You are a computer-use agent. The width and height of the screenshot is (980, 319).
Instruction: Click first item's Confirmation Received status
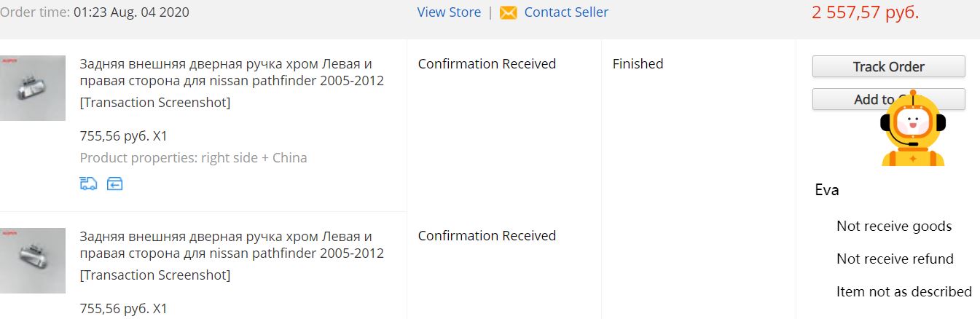(x=487, y=64)
